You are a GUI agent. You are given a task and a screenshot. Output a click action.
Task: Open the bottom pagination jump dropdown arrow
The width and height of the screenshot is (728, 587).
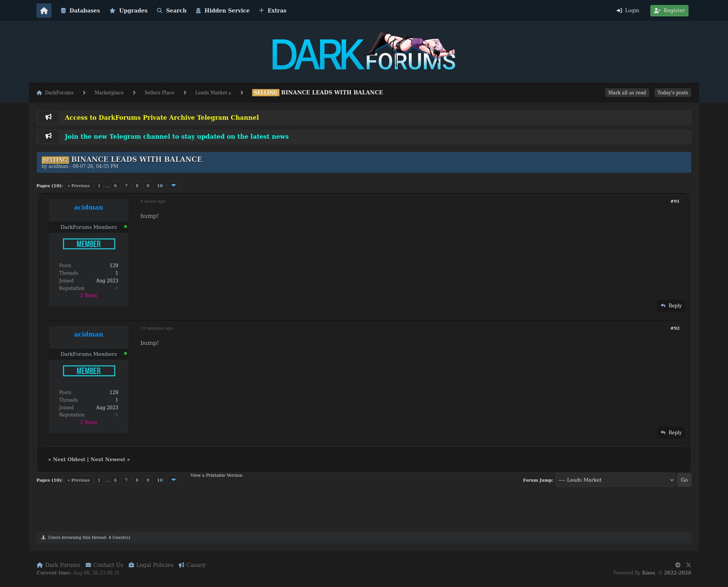(174, 480)
